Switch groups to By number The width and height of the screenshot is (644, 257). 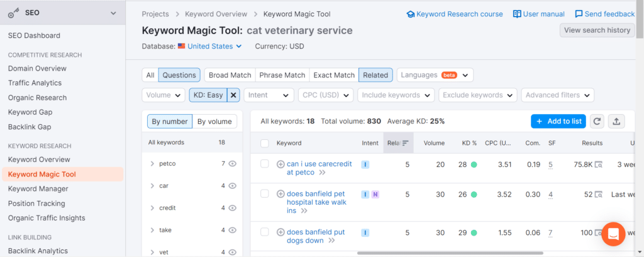[170, 122]
